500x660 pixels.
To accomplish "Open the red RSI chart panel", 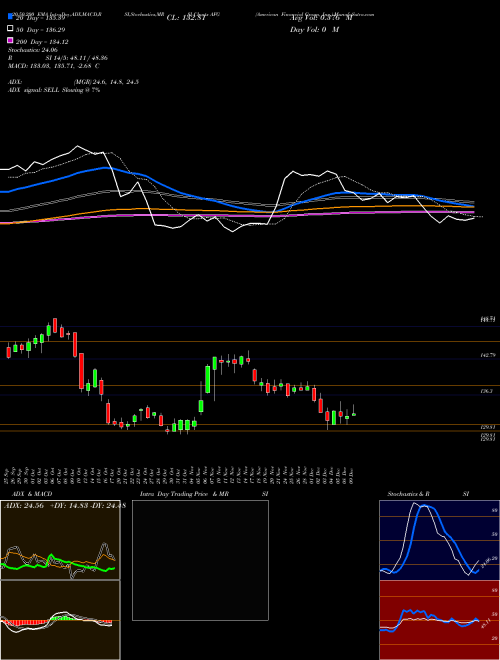I will point(439,620).
